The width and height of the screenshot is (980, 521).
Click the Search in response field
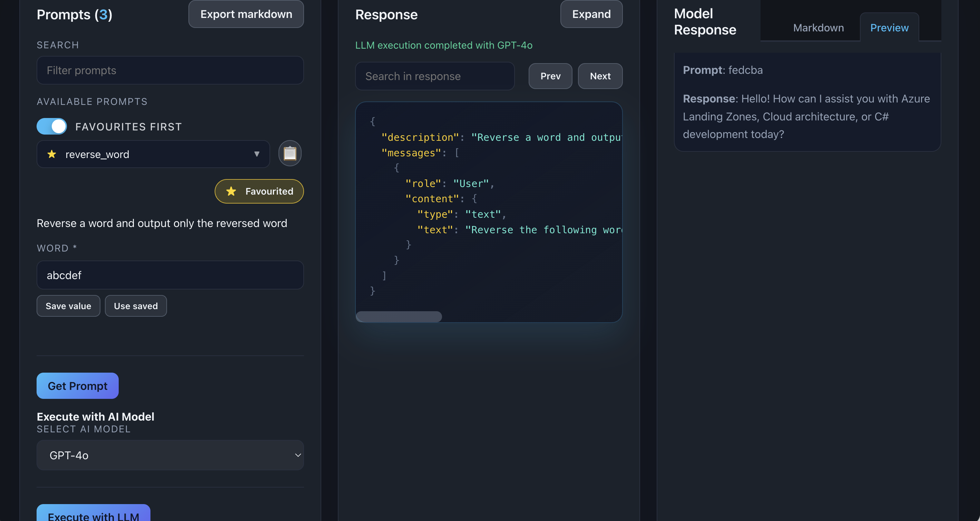[434, 76]
